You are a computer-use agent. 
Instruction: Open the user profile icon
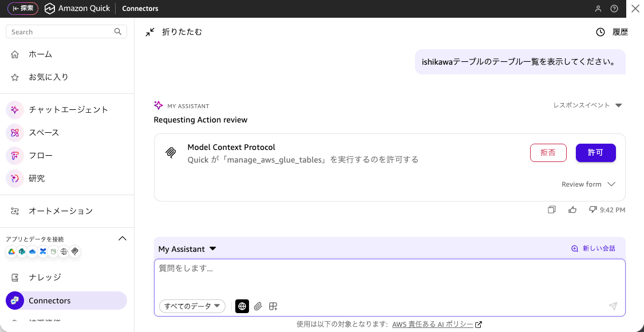pos(598,9)
